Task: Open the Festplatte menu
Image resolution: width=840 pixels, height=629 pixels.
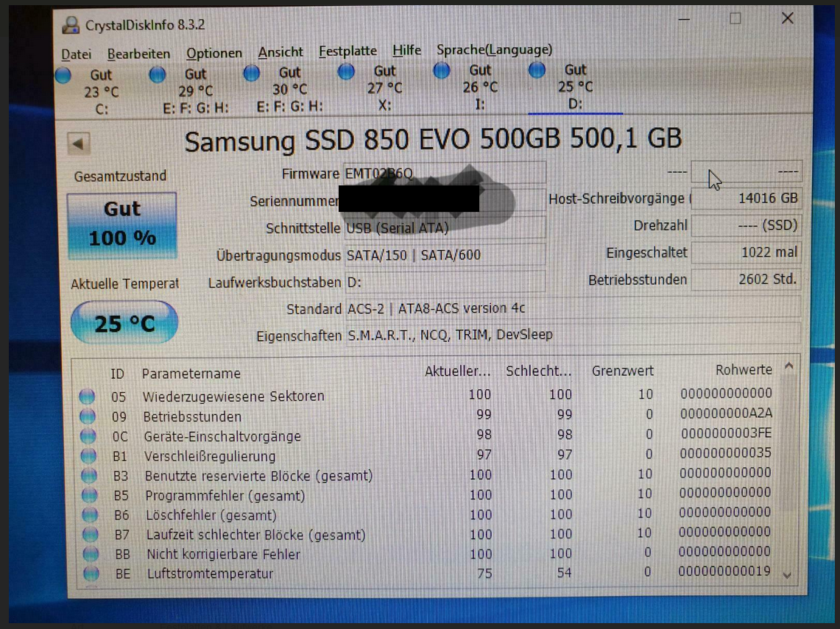Action: click(347, 51)
